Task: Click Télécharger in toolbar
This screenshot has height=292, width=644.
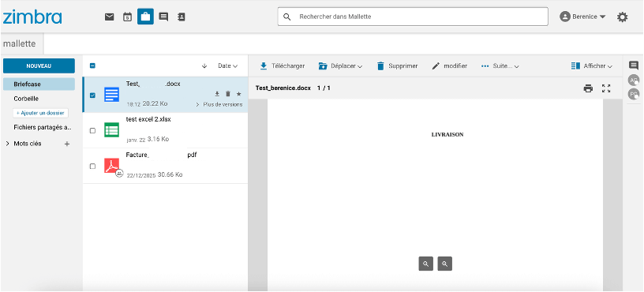Action: (283, 66)
